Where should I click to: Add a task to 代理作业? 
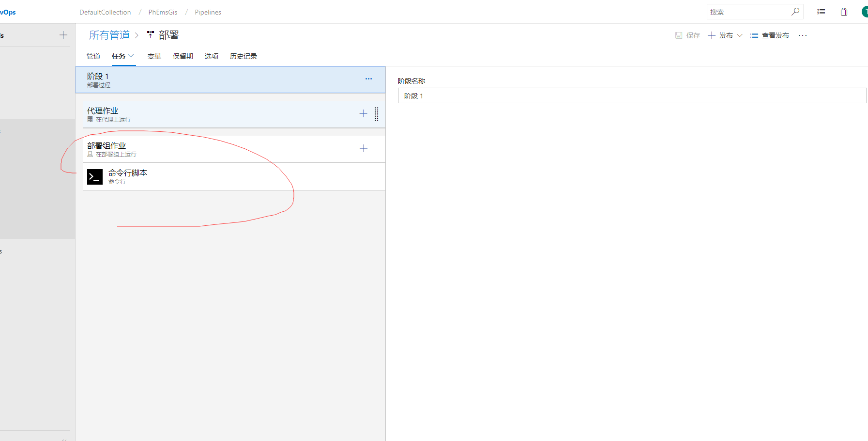(x=363, y=114)
